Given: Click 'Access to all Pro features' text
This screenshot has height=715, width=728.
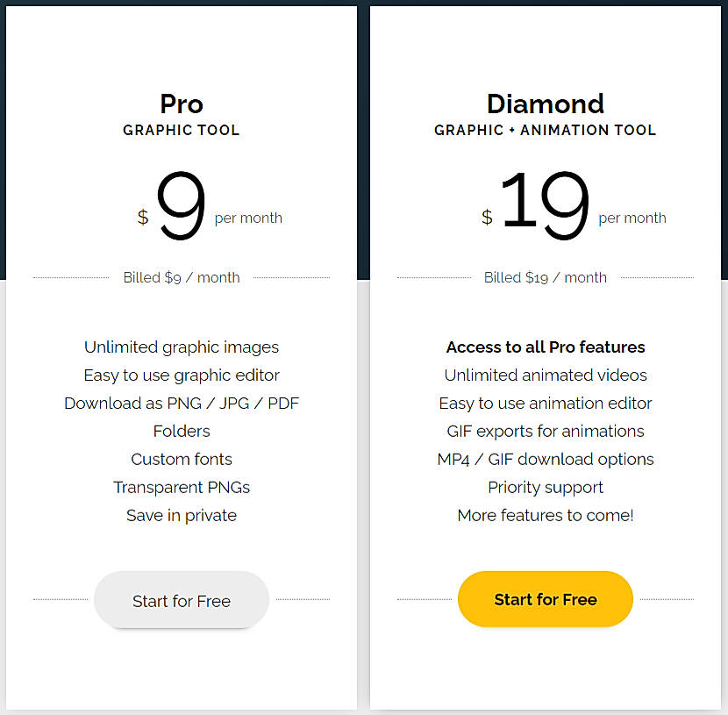Looking at the screenshot, I should 545,347.
